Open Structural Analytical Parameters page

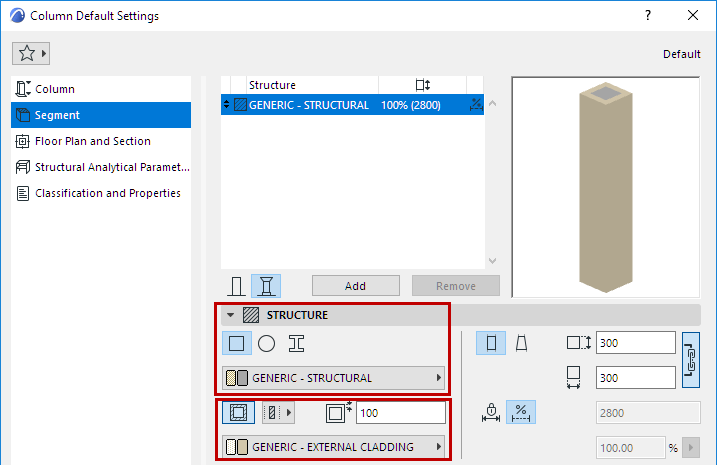101,167
